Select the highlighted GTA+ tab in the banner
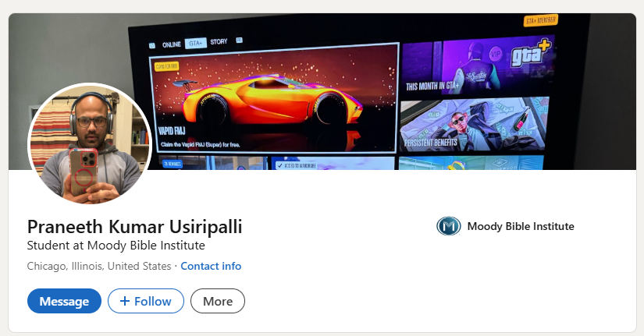The height and width of the screenshot is (336, 644). 195,43
